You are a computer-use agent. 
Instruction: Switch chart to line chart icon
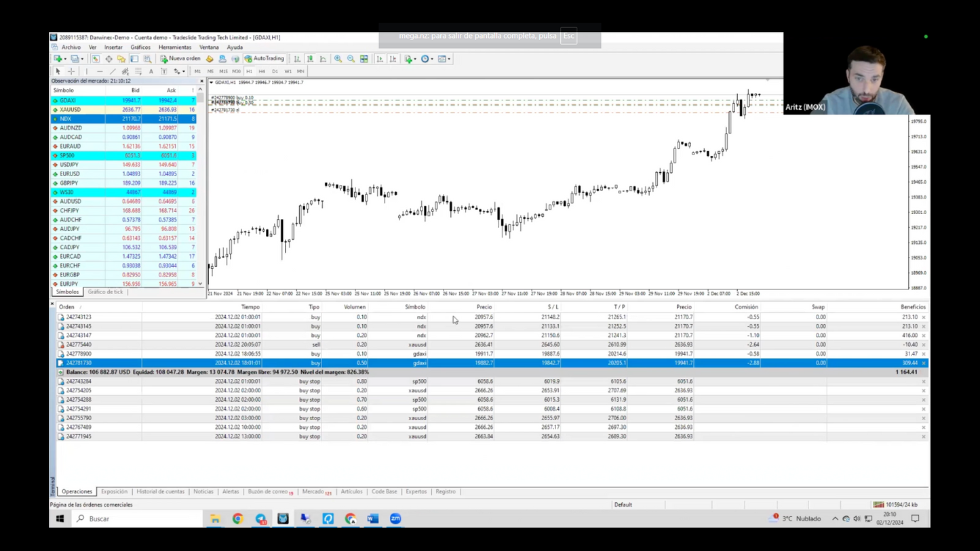pos(323,59)
